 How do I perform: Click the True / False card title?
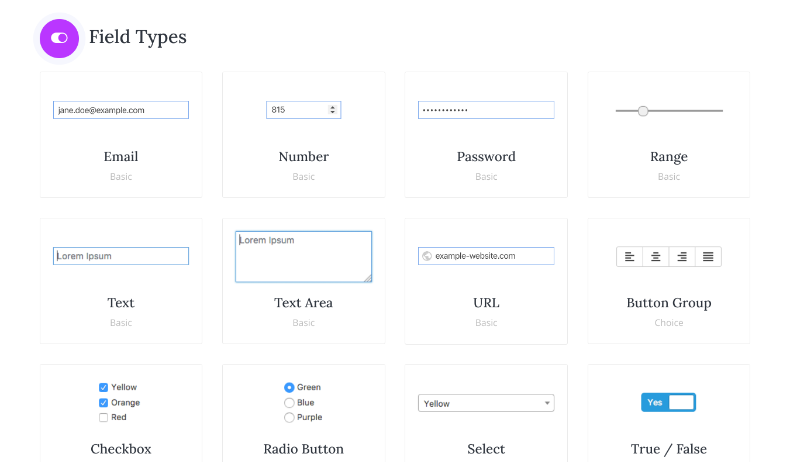point(669,449)
